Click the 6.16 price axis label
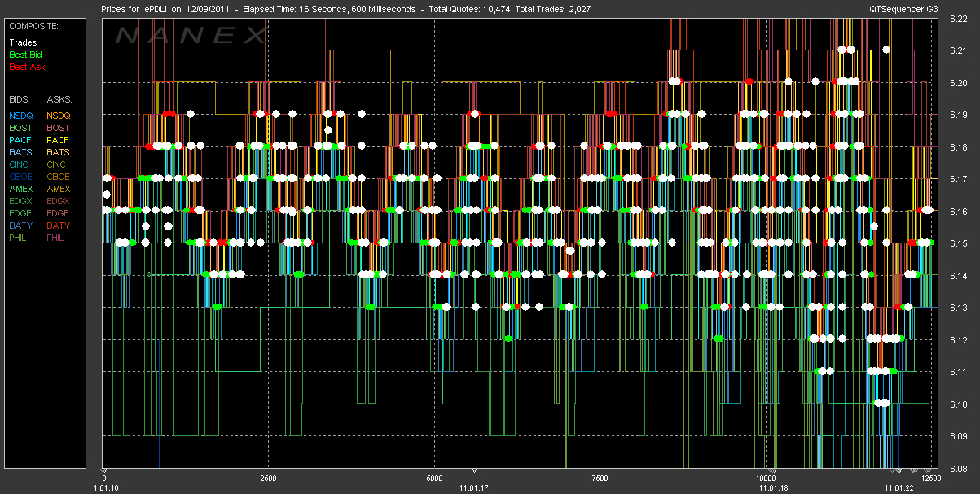980x494 pixels. click(x=957, y=212)
